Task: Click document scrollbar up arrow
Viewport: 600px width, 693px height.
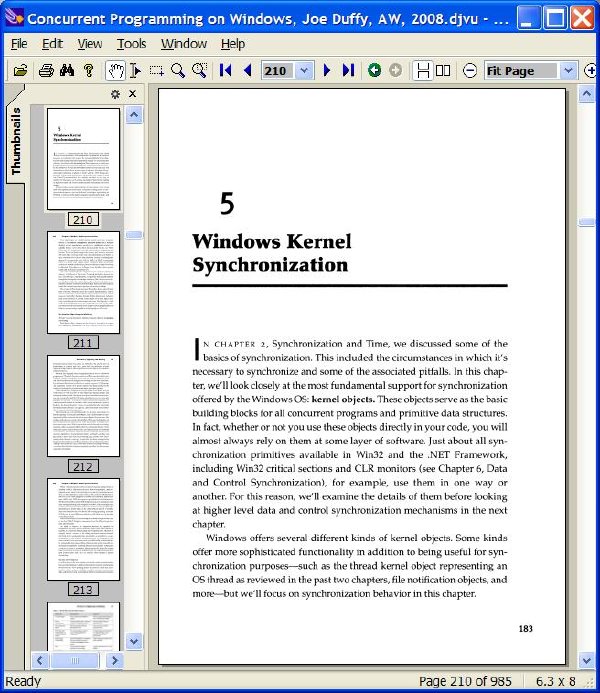Action: pos(587,94)
